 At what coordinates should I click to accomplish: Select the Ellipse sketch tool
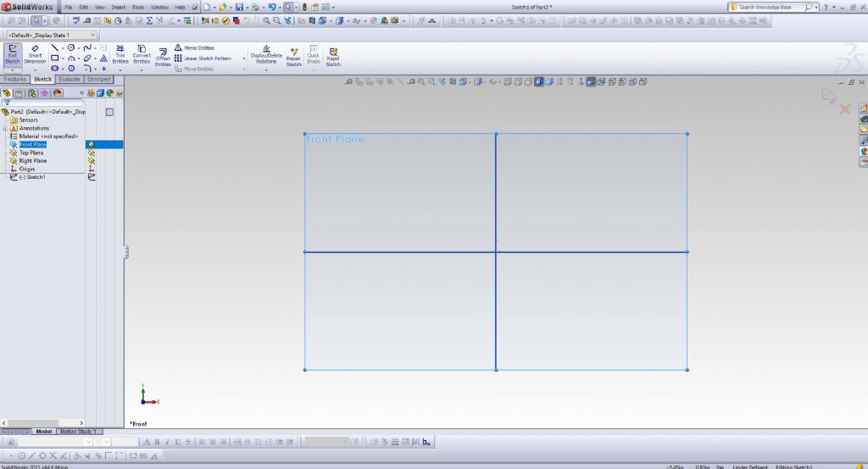point(87,59)
